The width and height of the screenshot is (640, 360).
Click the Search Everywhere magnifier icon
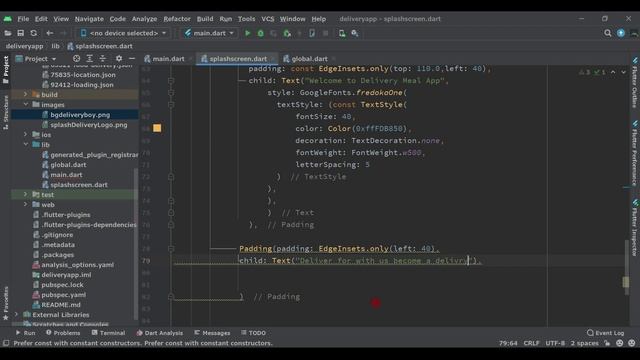click(607, 33)
